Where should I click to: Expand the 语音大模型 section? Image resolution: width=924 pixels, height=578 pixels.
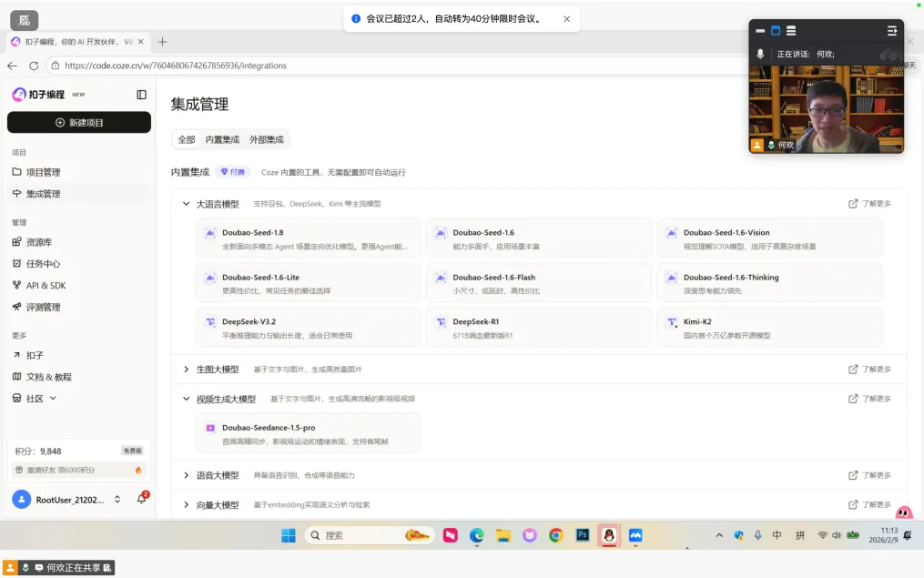coord(187,475)
